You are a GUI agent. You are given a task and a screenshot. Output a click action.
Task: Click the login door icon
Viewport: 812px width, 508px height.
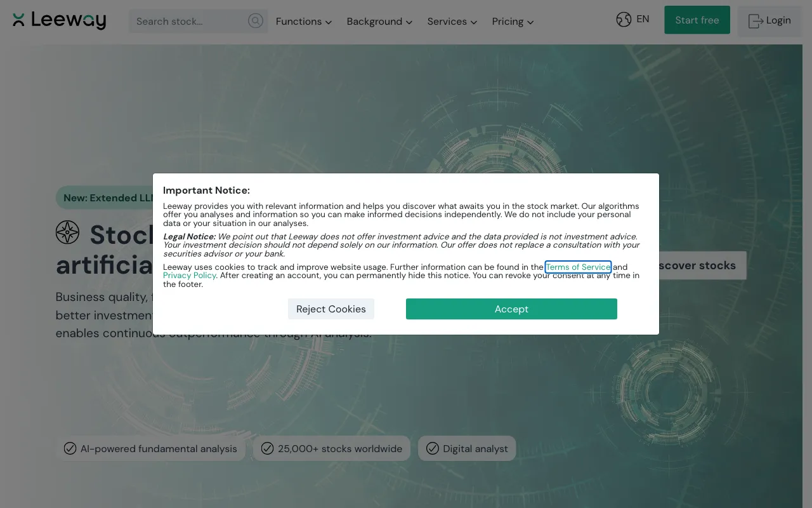756,21
